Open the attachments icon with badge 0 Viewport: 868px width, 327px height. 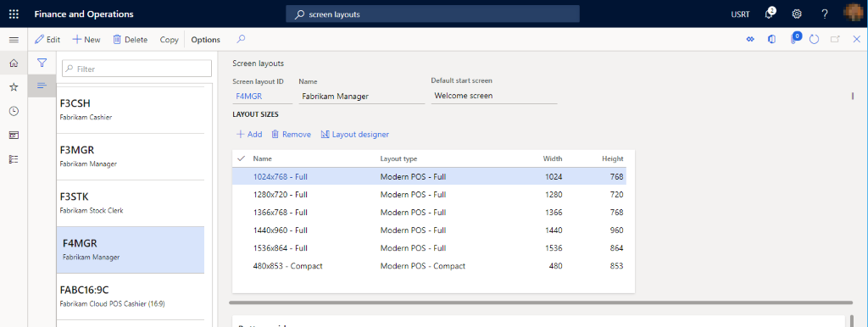794,39
